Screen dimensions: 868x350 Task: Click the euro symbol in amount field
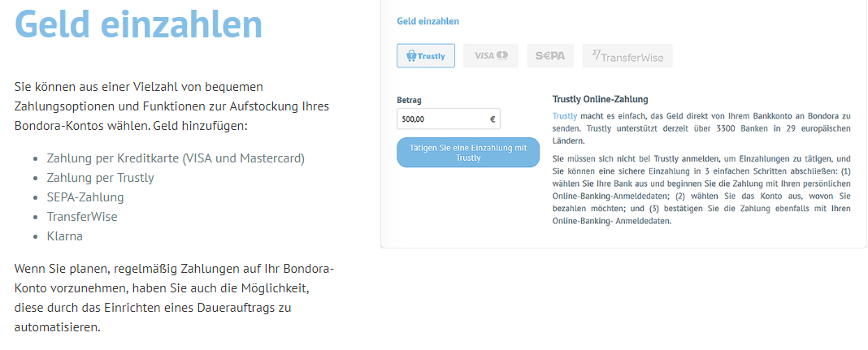coord(493,119)
